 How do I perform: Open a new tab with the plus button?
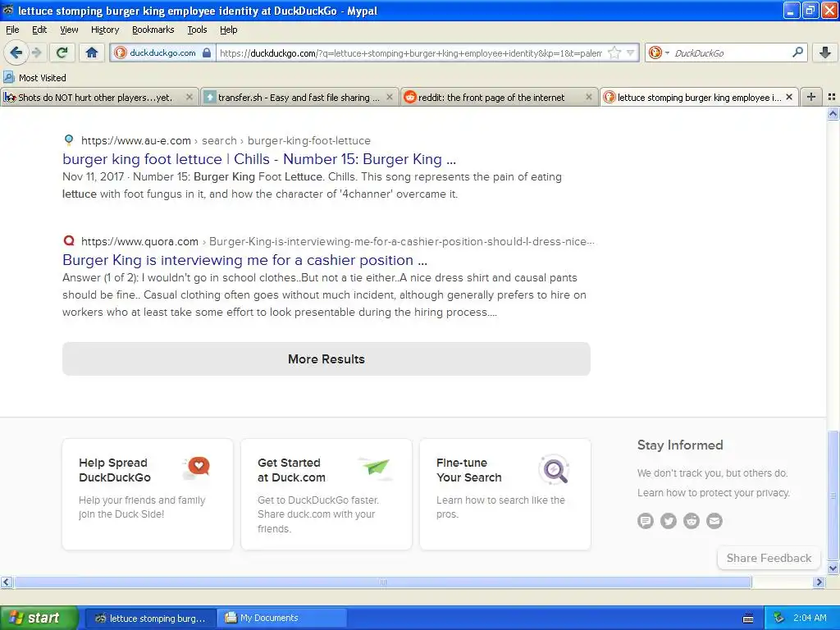tap(811, 97)
